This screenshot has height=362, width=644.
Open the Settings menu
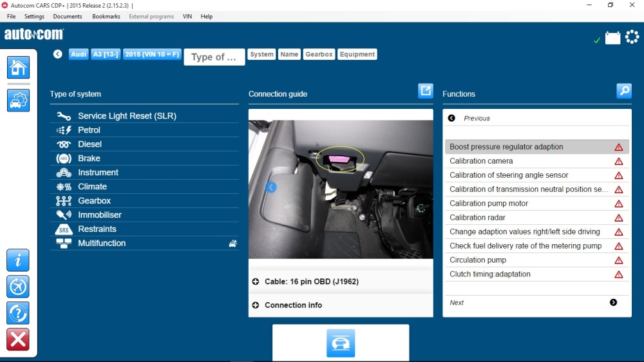pyautogui.click(x=34, y=17)
